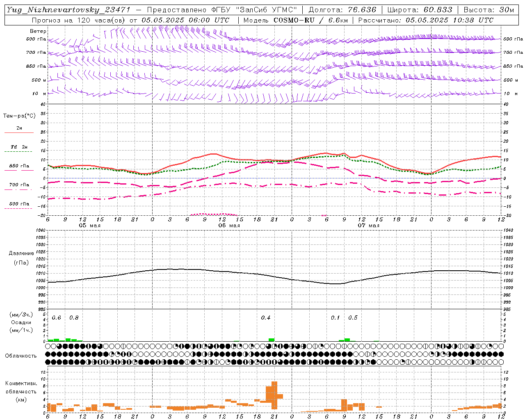Click the '05 мая' date label
Viewport: 525px width, 420px height.
point(89,226)
